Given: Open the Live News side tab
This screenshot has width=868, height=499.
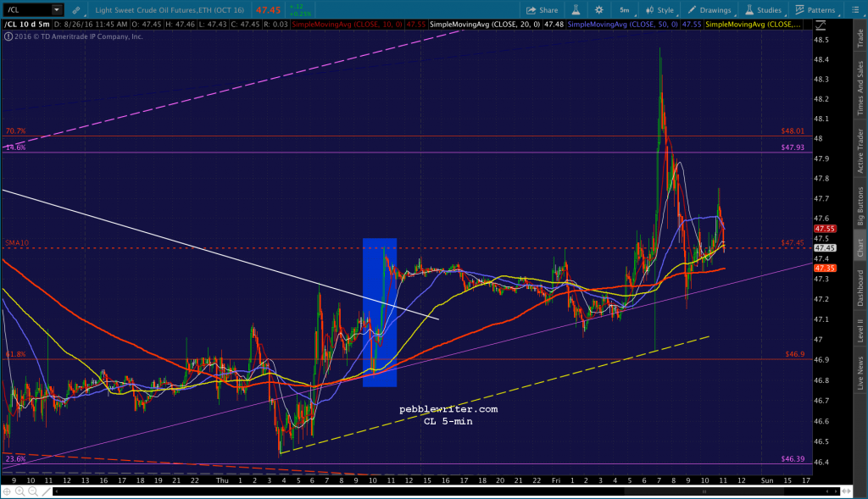Looking at the screenshot, I should coord(860,374).
